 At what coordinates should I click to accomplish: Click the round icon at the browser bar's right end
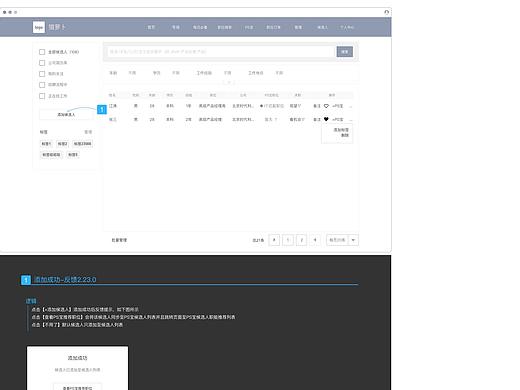386,12
